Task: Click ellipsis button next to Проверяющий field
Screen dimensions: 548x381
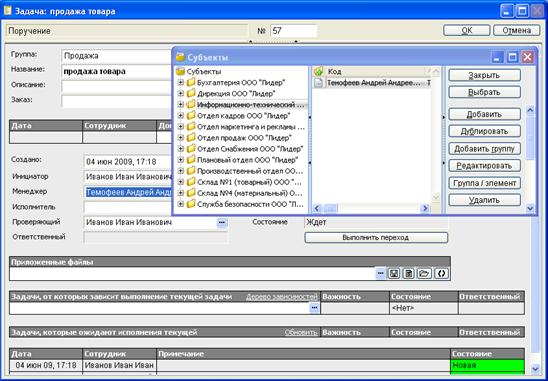Action: (x=222, y=222)
